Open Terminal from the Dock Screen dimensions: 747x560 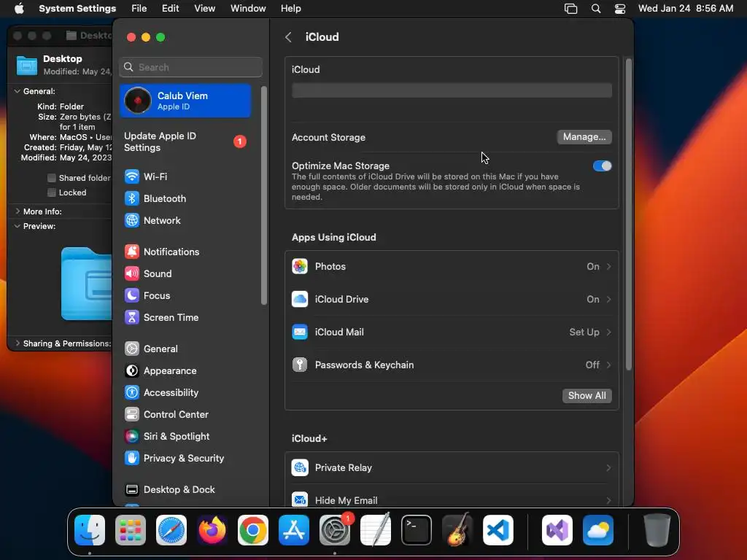pyautogui.click(x=417, y=530)
